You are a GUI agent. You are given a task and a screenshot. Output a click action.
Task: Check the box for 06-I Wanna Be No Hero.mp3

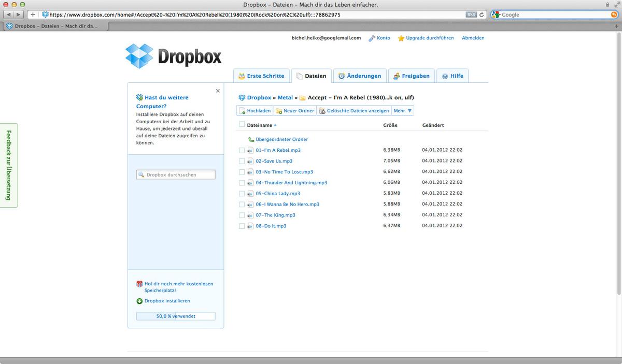coord(242,205)
